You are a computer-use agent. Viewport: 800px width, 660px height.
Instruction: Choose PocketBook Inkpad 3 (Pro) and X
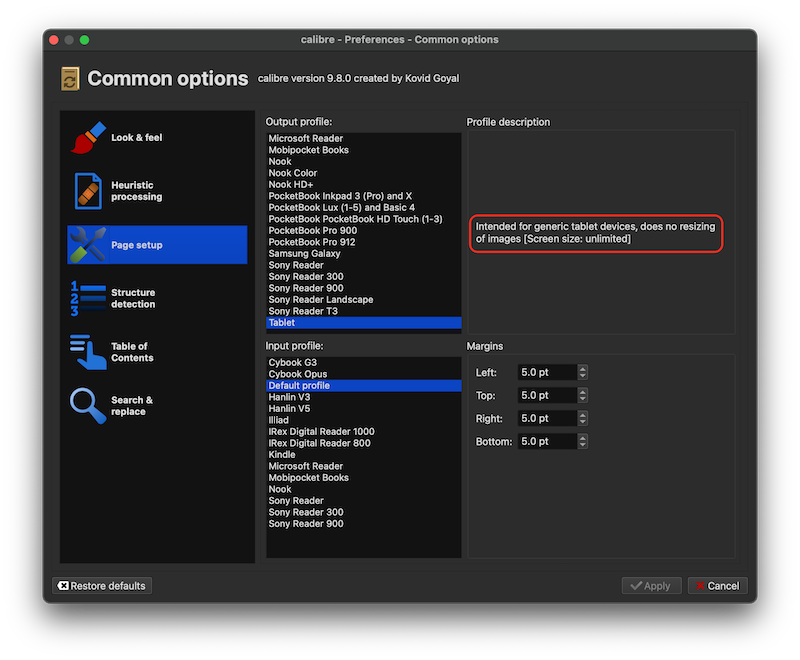(x=364, y=196)
